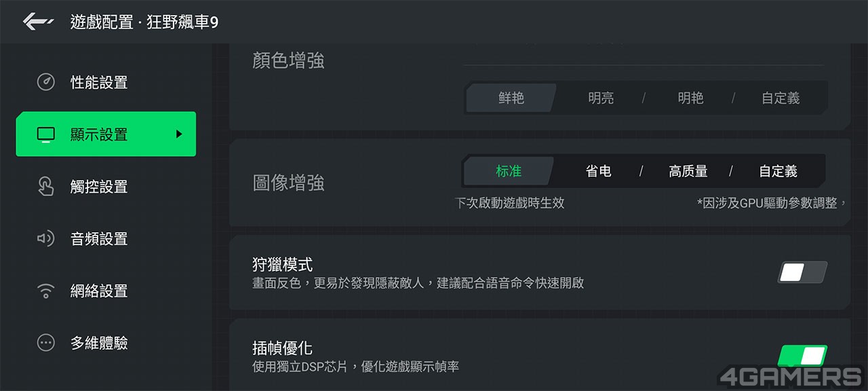Select 省电 image enhancement mode
The width and height of the screenshot is (868, 391).
(598, 171)
